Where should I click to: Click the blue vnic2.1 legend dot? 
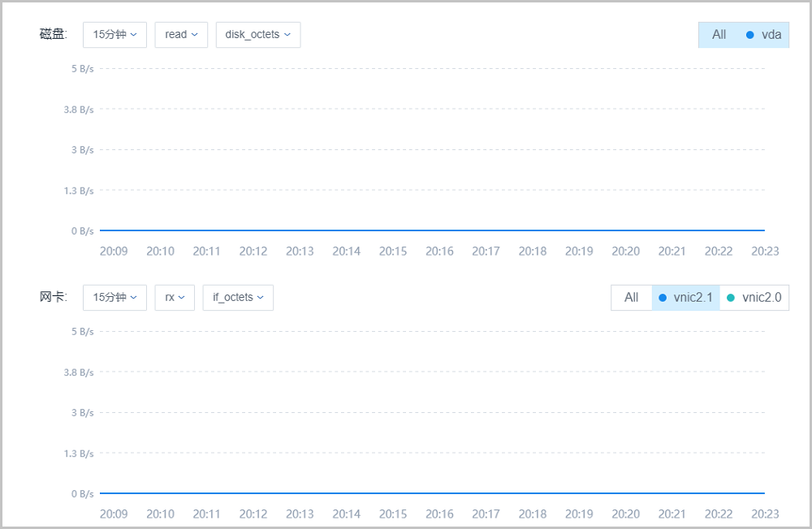pyautogui.click(x=663, y=298)
